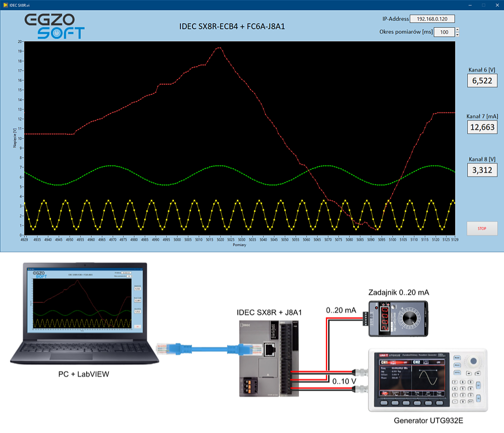
Task: Click the LabVIEW icon in title bar
Action: point(5,5)
